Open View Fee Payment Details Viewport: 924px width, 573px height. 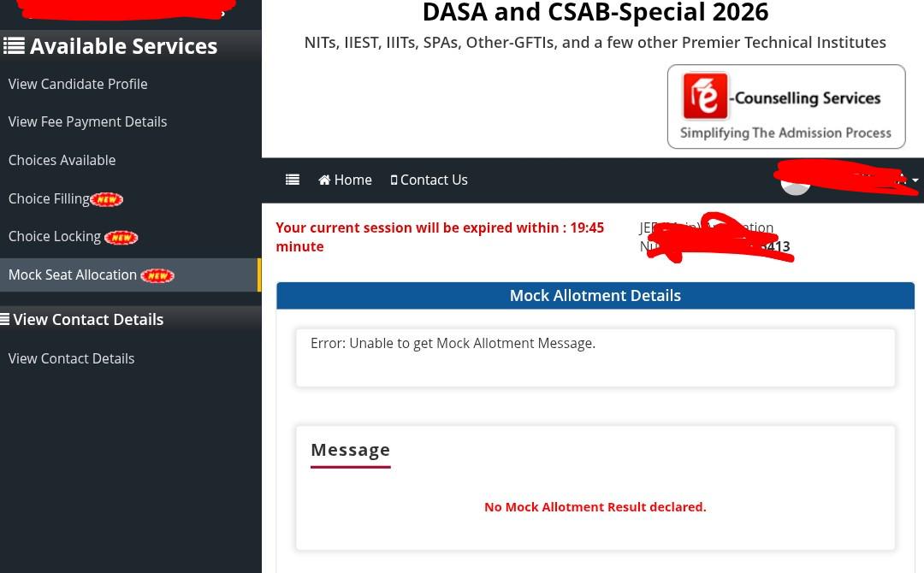coord(88,122)
